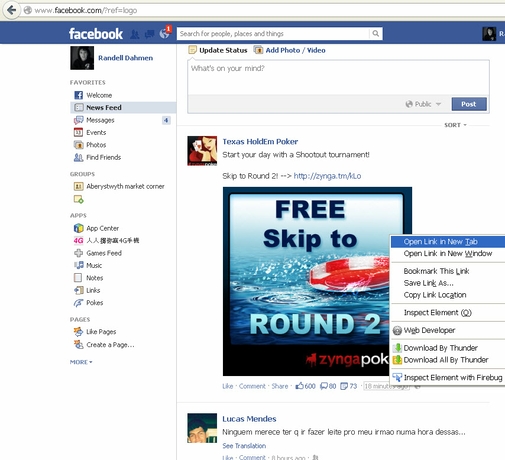This screenshot has width=505, height=460.
Task: Click the Update Status icon
Action: click(192, 50)
